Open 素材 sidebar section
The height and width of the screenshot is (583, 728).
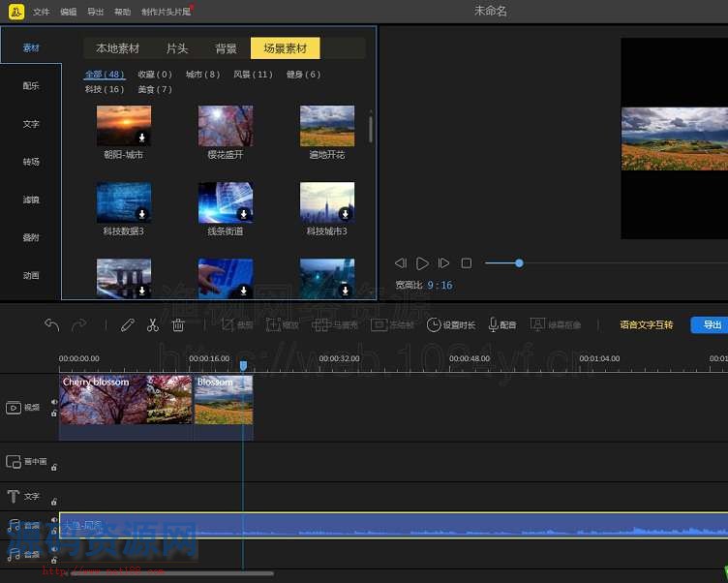coord(31,47)
